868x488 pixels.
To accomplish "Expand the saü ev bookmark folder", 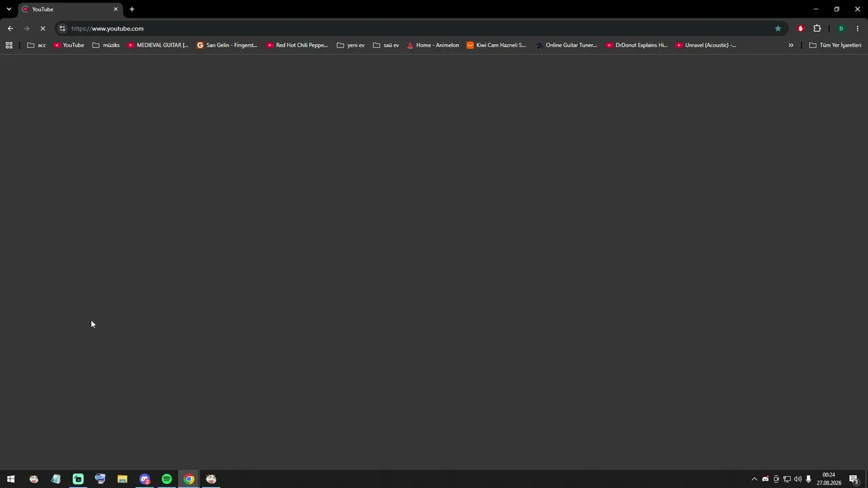I will (x=386, y=45).
